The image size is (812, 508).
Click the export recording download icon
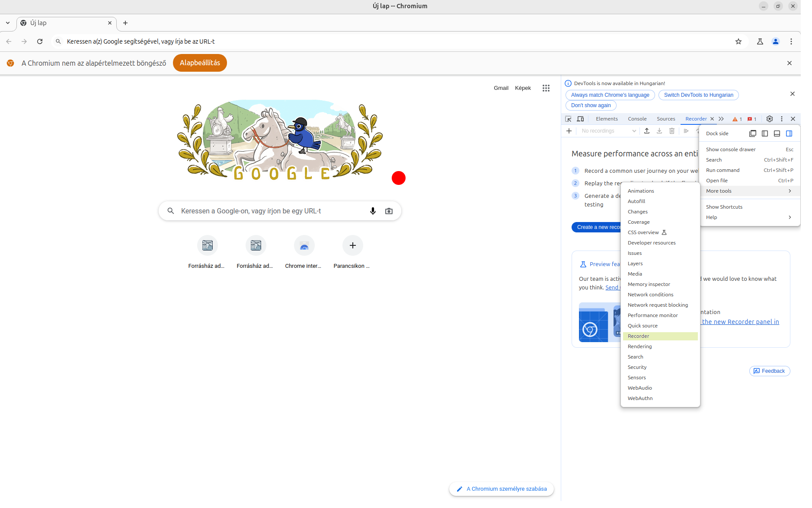coord(659,131)
